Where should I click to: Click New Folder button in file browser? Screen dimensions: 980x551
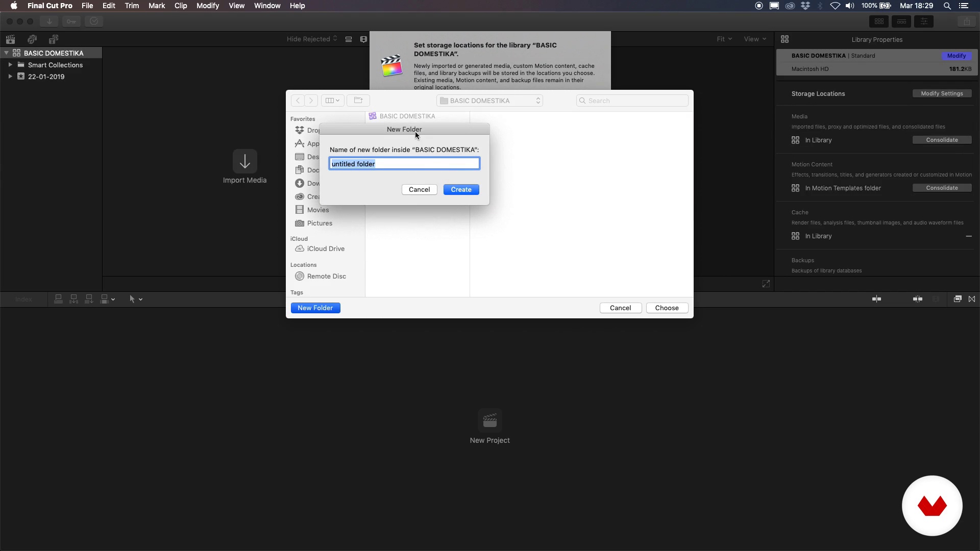click(x=315, y=308)
